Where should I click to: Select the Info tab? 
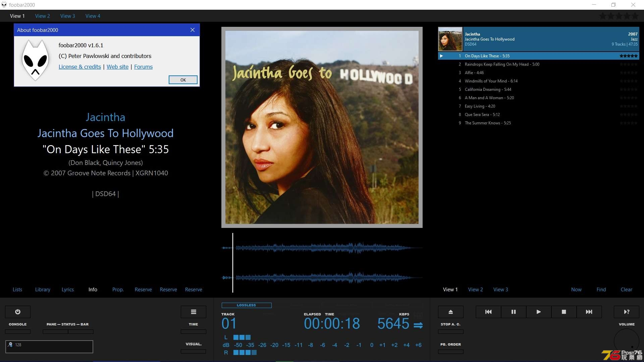[93, 289]
